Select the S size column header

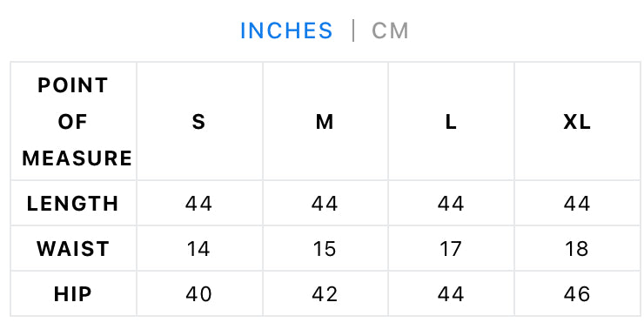(x=199, y=121)
